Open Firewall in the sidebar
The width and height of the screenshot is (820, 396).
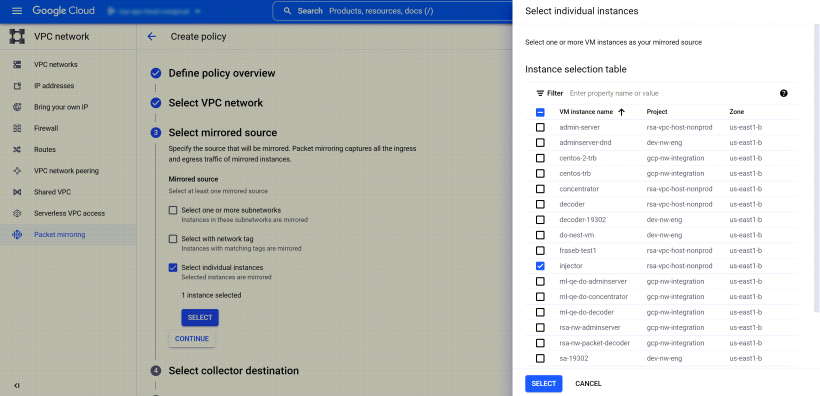point(46,128)
